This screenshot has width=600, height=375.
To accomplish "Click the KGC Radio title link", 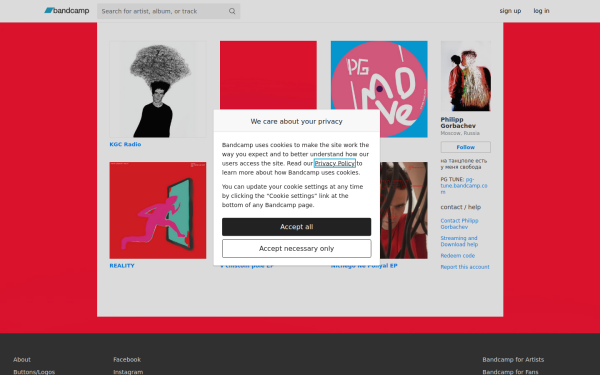I will 125,144.
